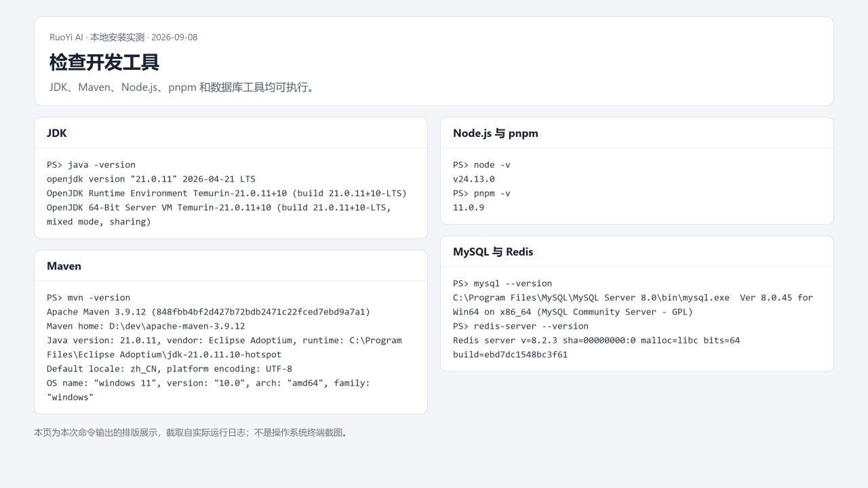Click the line 'build=ebd7dc1548bc3f61'
Viewport: 868px width, 488px height.
click(x=510, y=354)
